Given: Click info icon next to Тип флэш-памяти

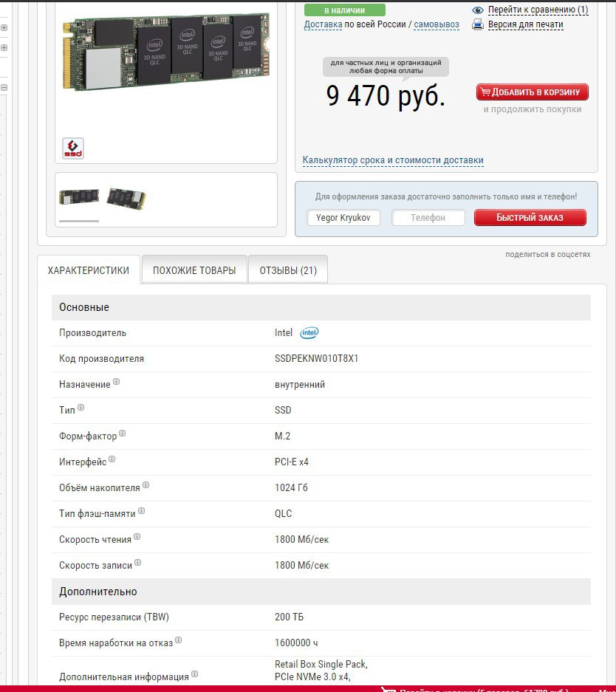Looking at the screenshot, I should 142,510.
